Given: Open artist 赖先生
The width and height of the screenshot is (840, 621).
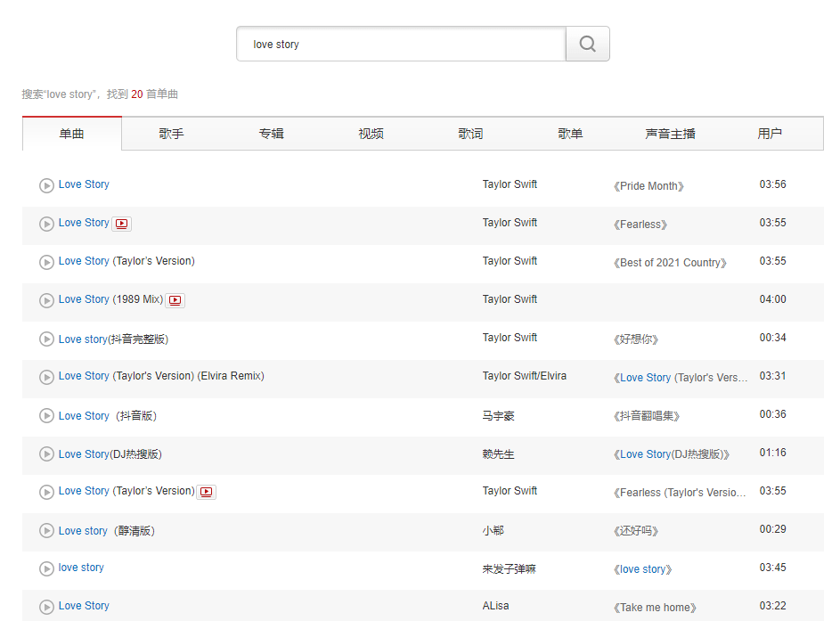Looking at the screenshot, I should coord(498,454).
